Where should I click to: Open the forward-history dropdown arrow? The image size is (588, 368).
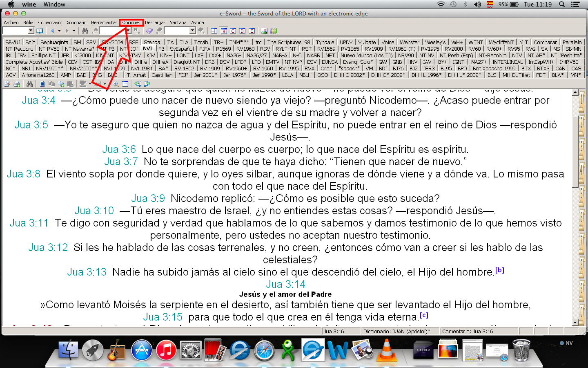(74, 31)
